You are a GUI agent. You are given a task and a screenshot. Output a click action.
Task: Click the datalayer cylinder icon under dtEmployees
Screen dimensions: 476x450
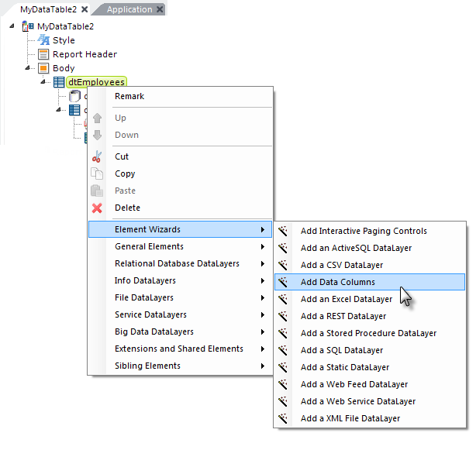click(74, 96)
